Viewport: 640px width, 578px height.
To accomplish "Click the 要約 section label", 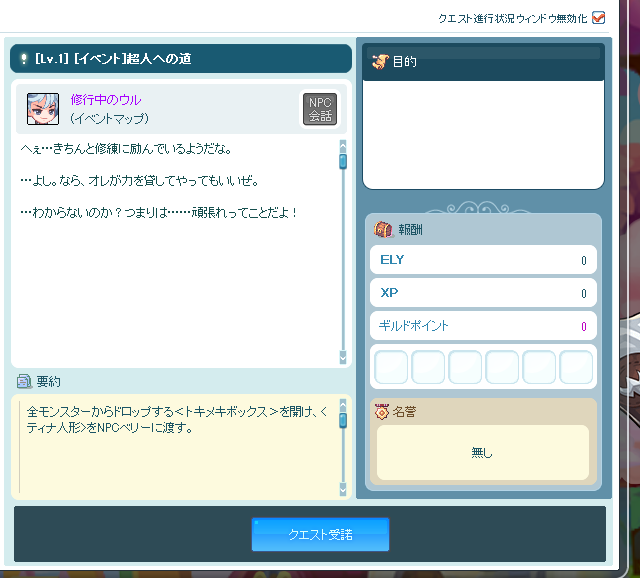I will [x=49, y=381].
